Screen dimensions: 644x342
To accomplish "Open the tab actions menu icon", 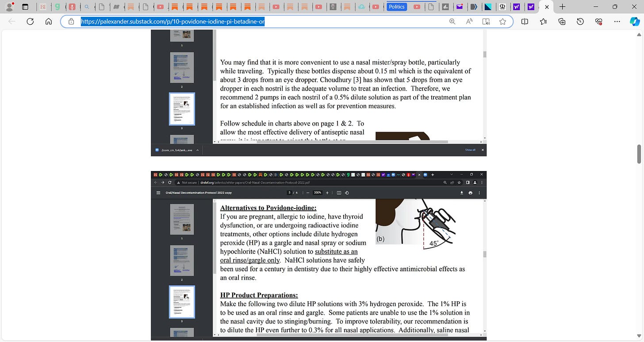I will click(25, 7).
